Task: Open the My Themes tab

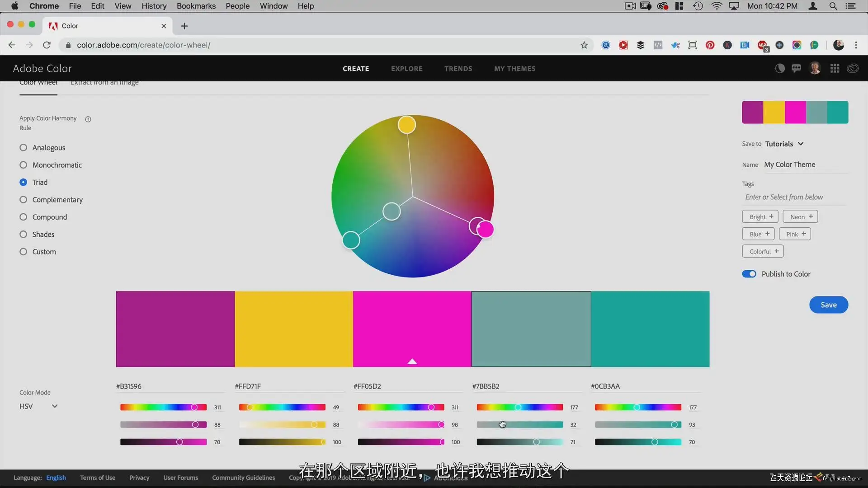Action: [x=514, y=69]
